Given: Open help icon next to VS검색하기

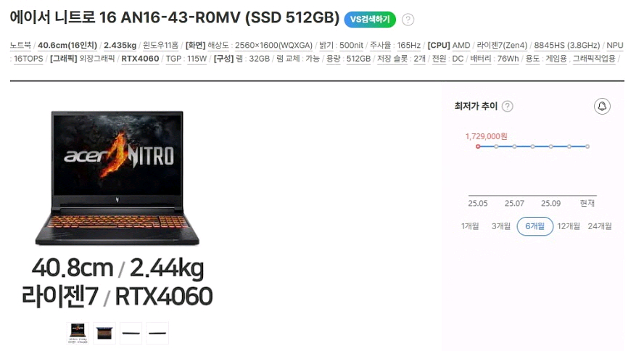Looking at the screenshot, I should click(x=408, y=20).
